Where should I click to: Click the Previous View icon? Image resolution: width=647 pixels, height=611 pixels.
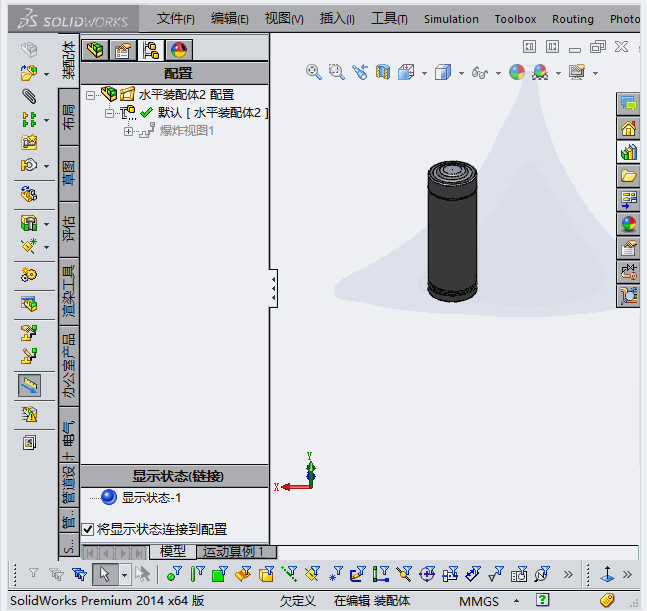coord(360,72)
